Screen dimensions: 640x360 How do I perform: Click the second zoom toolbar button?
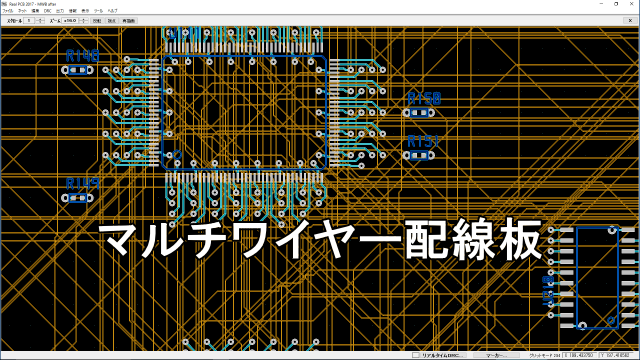[111, 20]
